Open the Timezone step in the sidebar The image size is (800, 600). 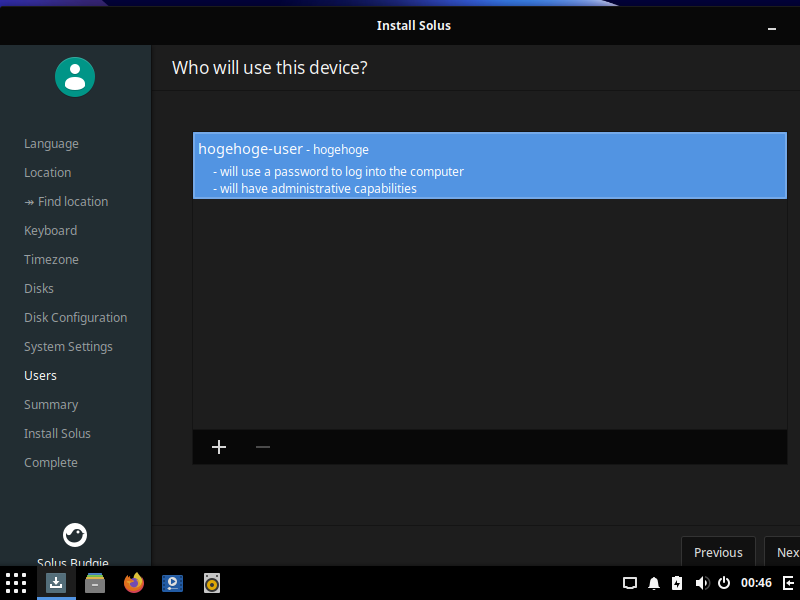(x=51, y=260)
